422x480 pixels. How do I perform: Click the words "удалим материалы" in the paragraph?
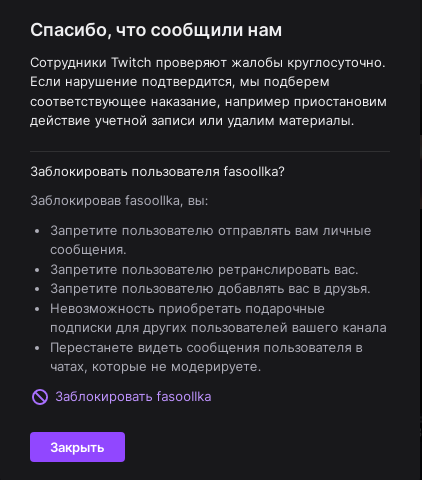click(x=290, y=121)
